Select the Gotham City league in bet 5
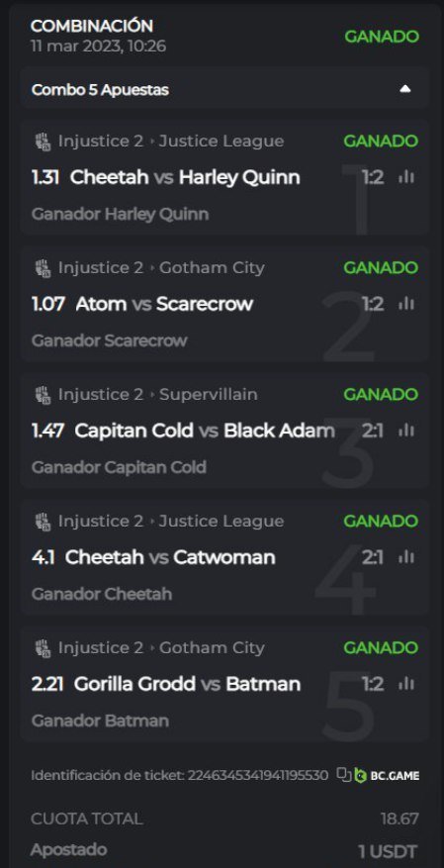The height and width of the screenshot is (868, 444). click(x=212, y=647)
